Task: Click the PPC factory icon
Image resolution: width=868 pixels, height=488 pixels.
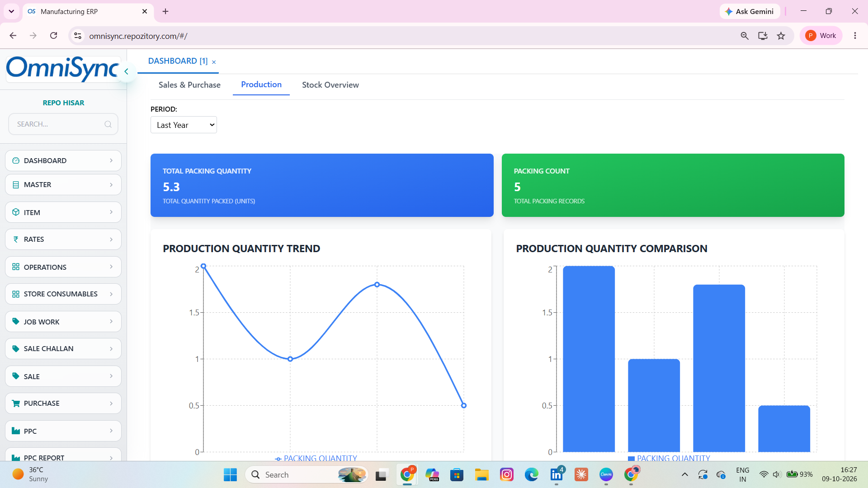Action: tap(16, 431)
